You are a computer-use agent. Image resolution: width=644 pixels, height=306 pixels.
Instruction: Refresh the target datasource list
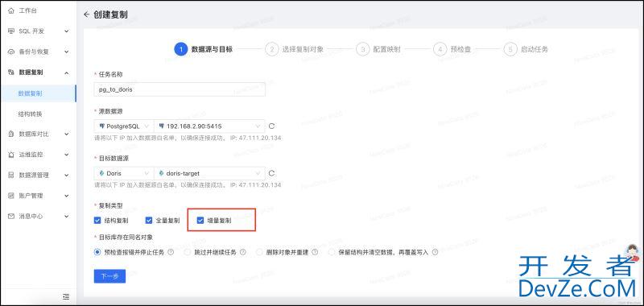click(271, 173)
